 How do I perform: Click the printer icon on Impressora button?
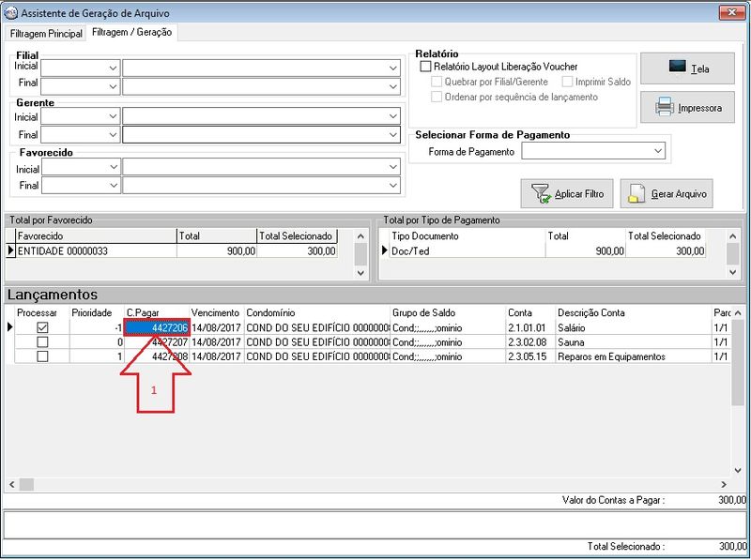pyautogui.click(x=665, y=107)
